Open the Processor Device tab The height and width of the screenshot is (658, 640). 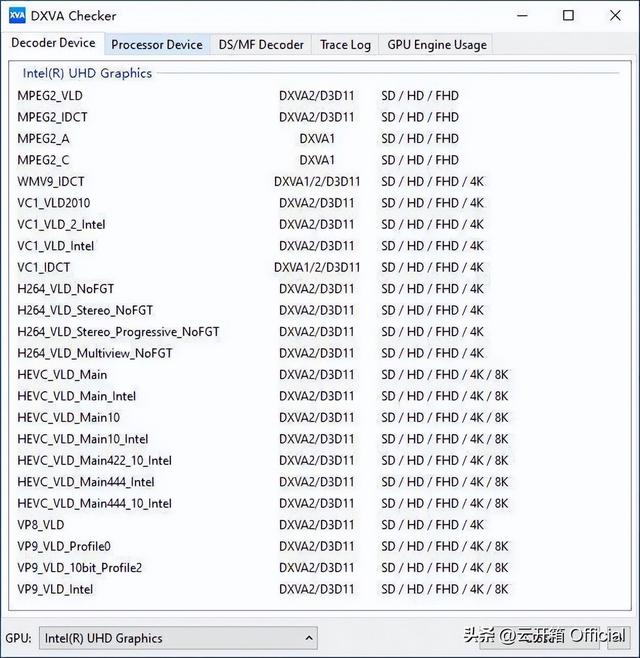coord(157,45)
